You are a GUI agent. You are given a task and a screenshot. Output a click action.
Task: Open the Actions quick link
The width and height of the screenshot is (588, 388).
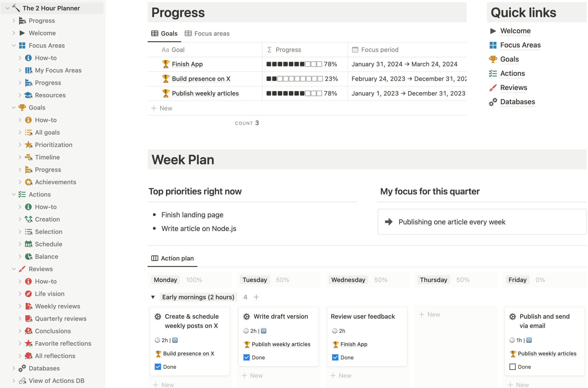click(512, 74)
